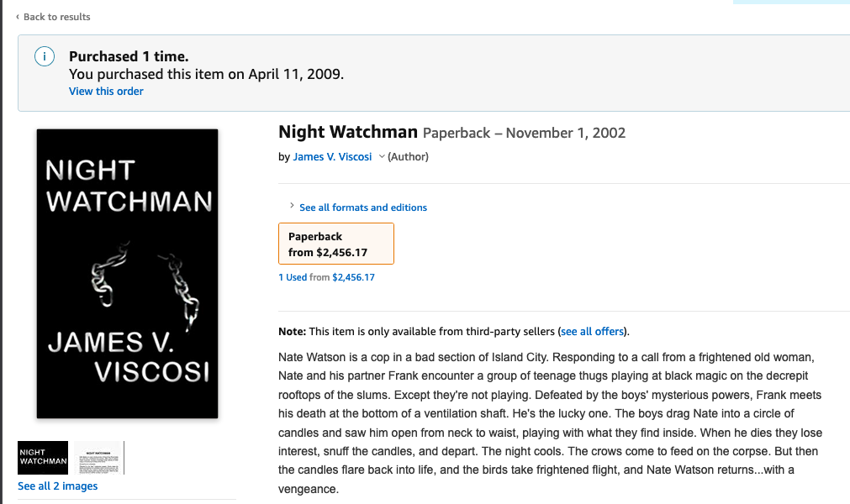Select the second thumbnail showing text page

coord(98,457)
